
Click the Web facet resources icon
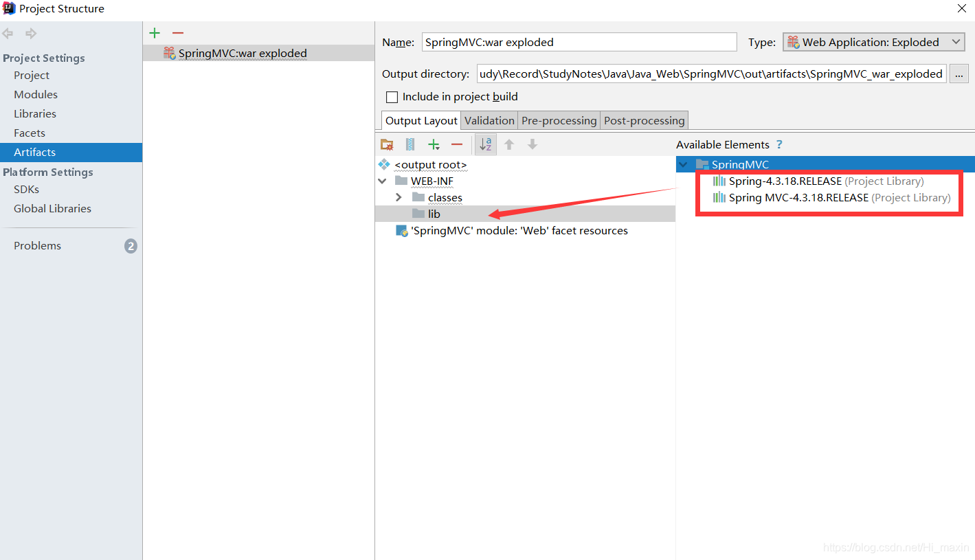point(402,231)
